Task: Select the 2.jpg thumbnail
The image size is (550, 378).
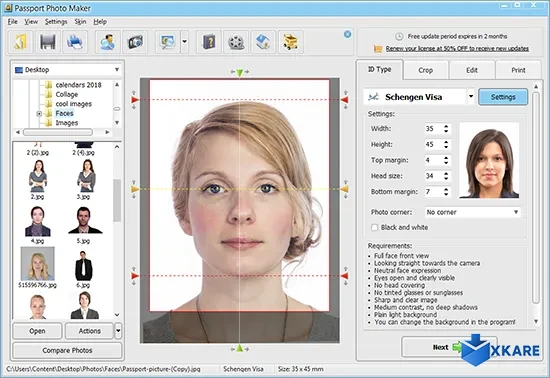Action: coord(38,180)
